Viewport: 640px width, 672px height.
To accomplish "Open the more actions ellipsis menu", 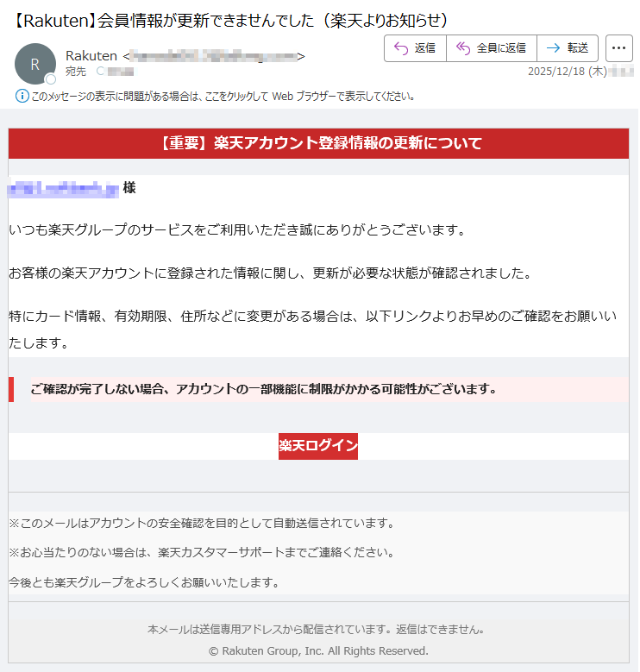I will point(618,48).
